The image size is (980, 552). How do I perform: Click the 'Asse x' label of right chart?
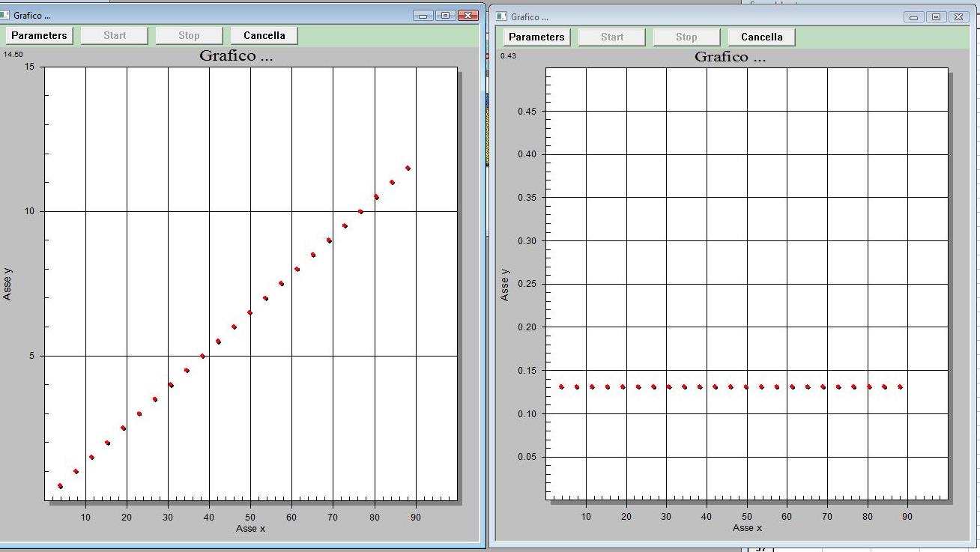[747, 527]
